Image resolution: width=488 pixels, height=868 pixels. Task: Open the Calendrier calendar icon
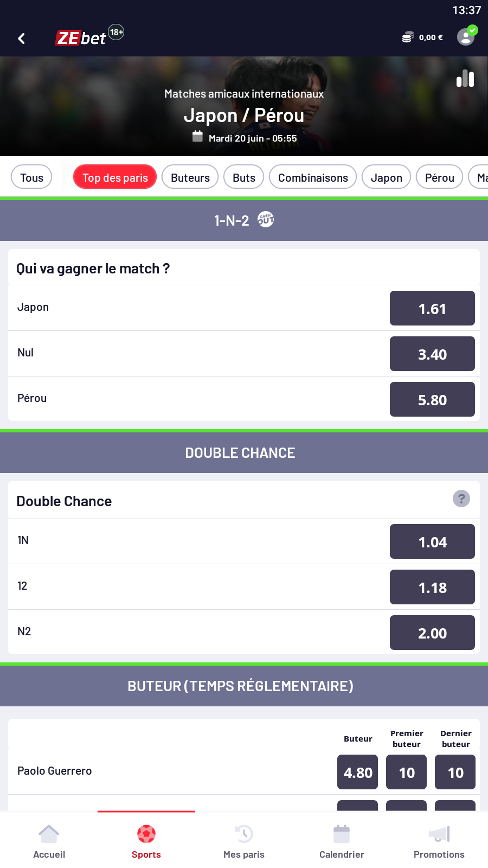click(x=342, y=835)
